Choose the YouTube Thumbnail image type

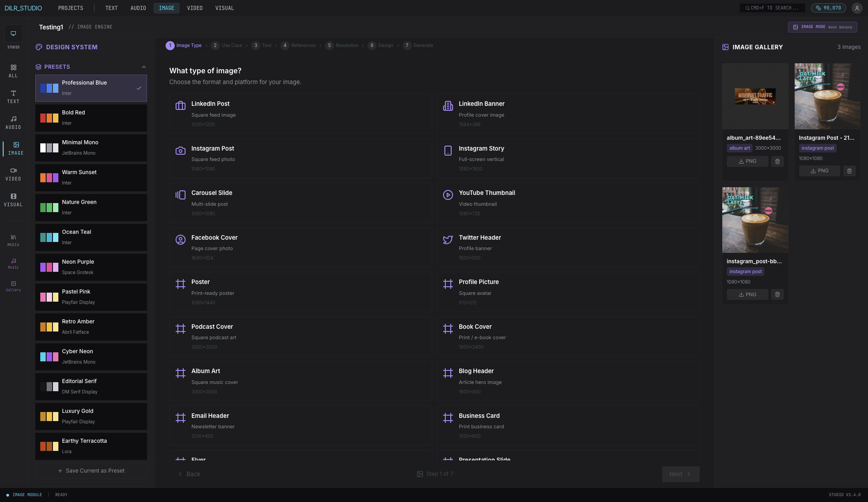click(x=568, y=203)
